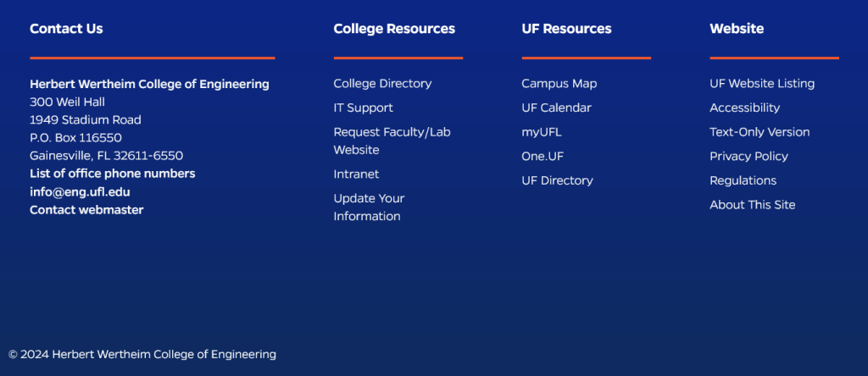The image size is (868, 376).
Task: Open the UF Directory link
Action: [x=557, y=181]
